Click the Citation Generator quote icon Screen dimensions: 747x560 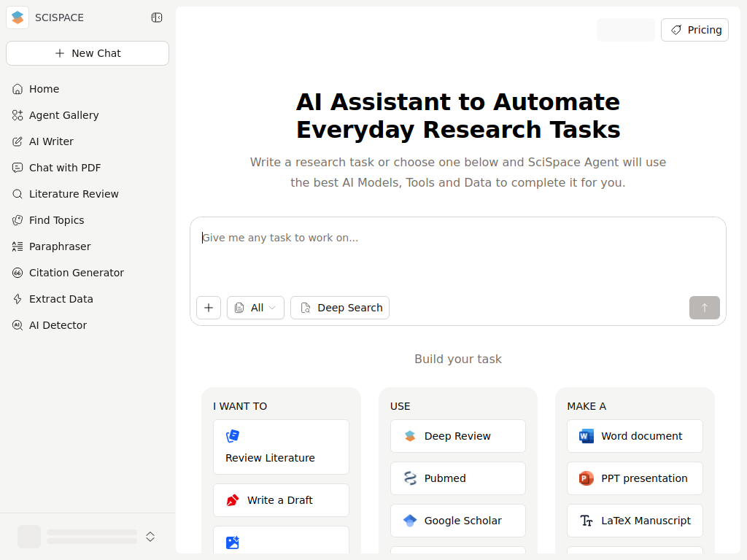coord(18,273)
